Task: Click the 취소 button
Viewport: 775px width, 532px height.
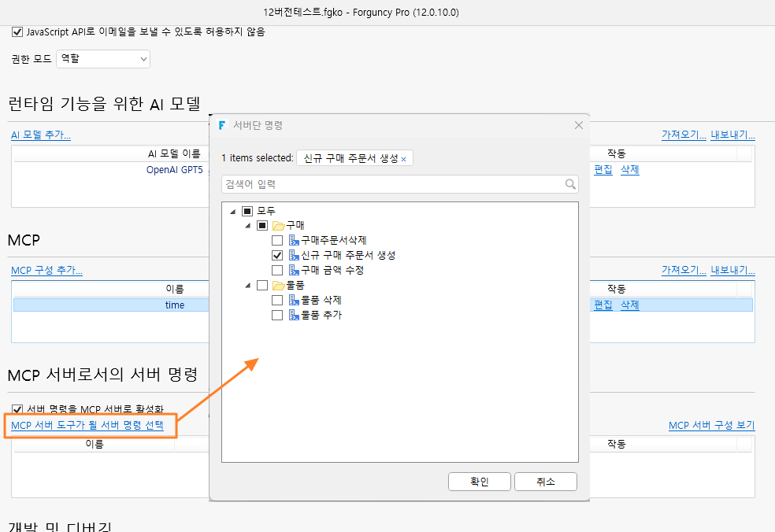Action: point(546,482)
